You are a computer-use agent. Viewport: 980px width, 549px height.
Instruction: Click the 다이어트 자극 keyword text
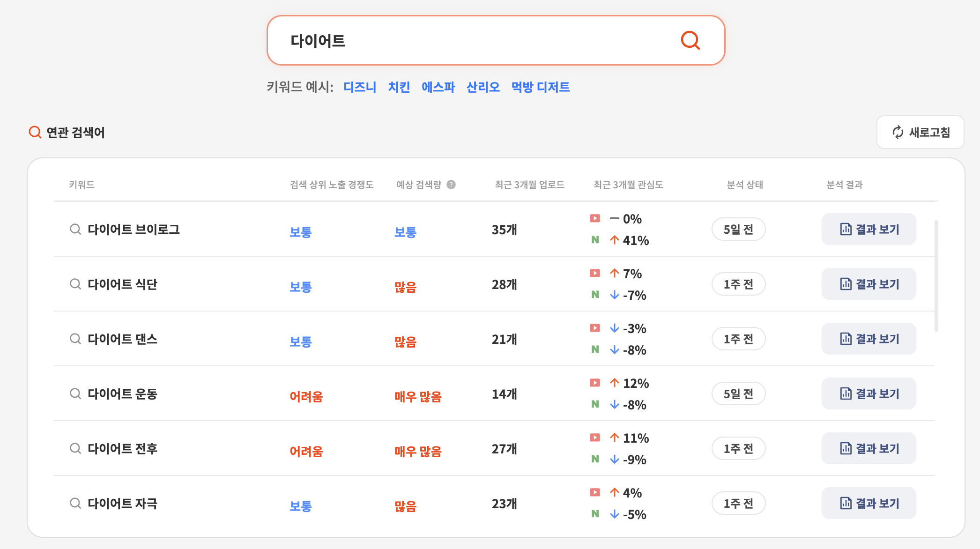click(x=122, y=504)
